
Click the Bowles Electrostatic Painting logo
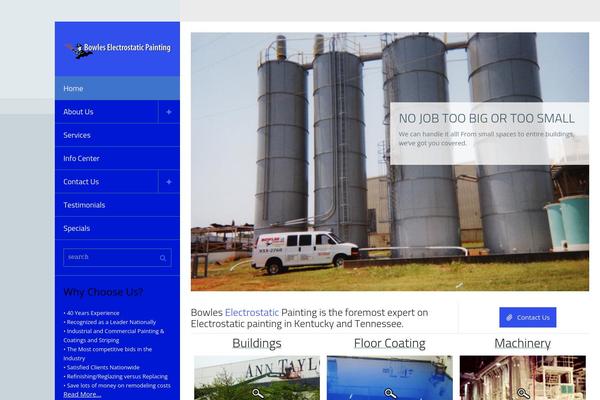pos(118,49)
